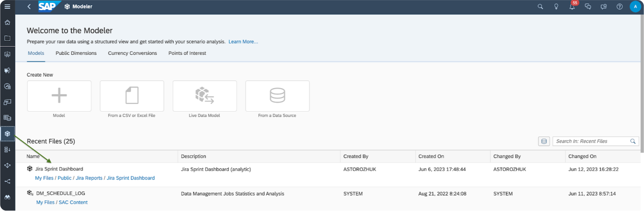Open the discussions chat icon
The height and width of the screenshot is (211, 644).
pyautogui.click(x=588, y=6)
